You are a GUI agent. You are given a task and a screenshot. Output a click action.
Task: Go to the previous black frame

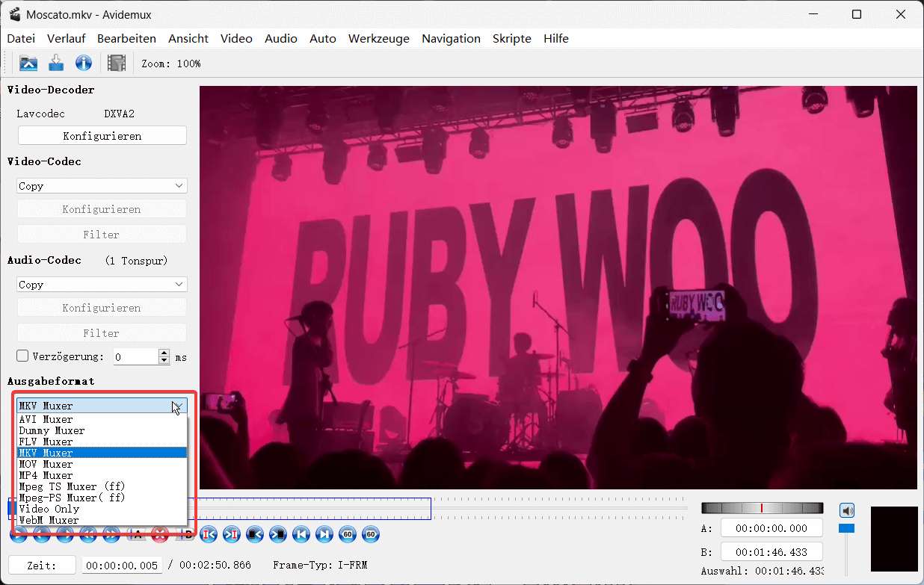coord(255,534)
